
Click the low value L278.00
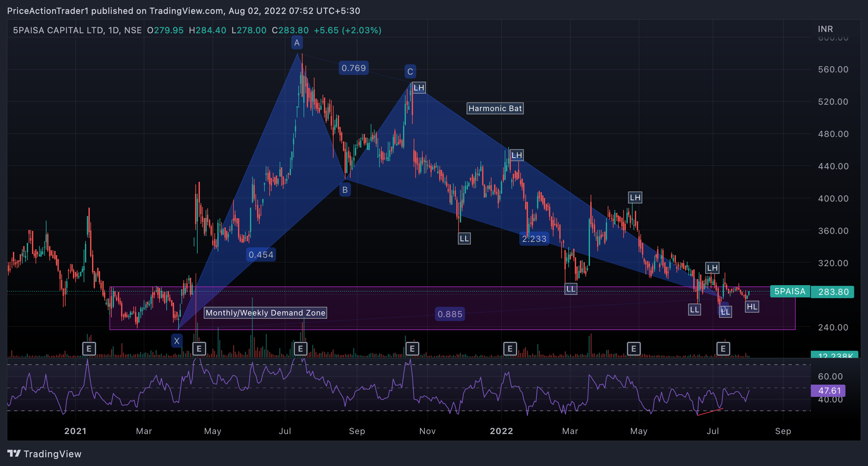(249, 30)
